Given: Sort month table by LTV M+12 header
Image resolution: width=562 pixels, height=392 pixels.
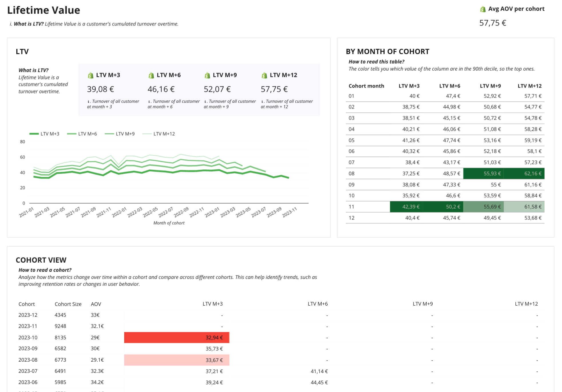Looking at the screenshot, I should [x=529, y=86].
